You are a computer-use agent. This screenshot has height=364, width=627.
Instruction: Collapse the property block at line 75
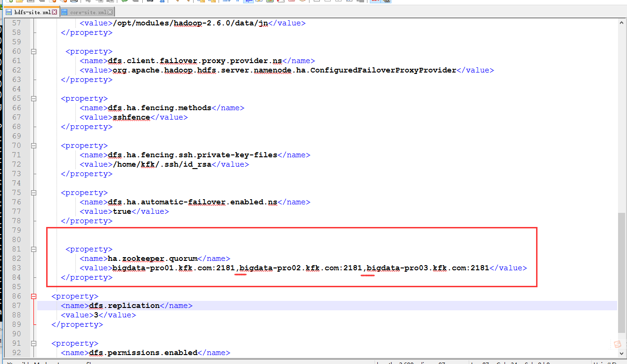click(33, 193)
